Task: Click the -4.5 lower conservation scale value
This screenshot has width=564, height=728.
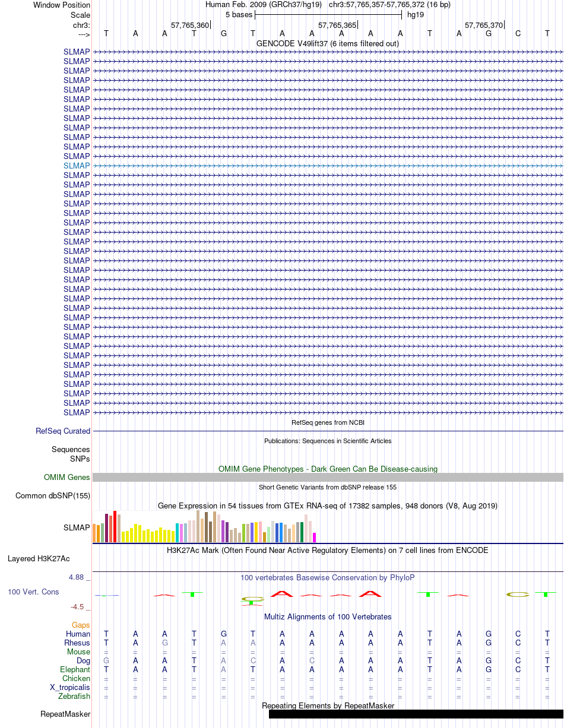Action: coord(78,607)
